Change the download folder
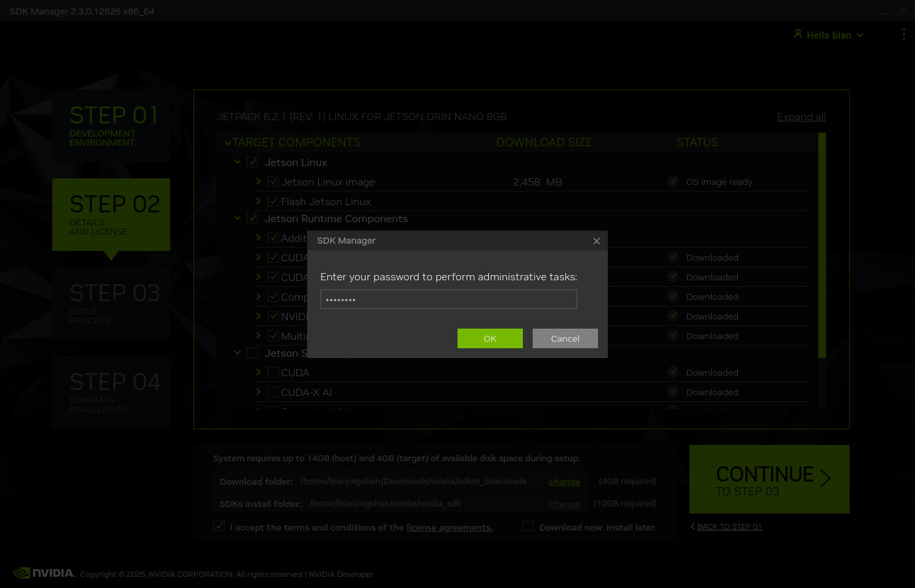Image resolution: width=915 pixels, height=588 pixels. (565, 482)
